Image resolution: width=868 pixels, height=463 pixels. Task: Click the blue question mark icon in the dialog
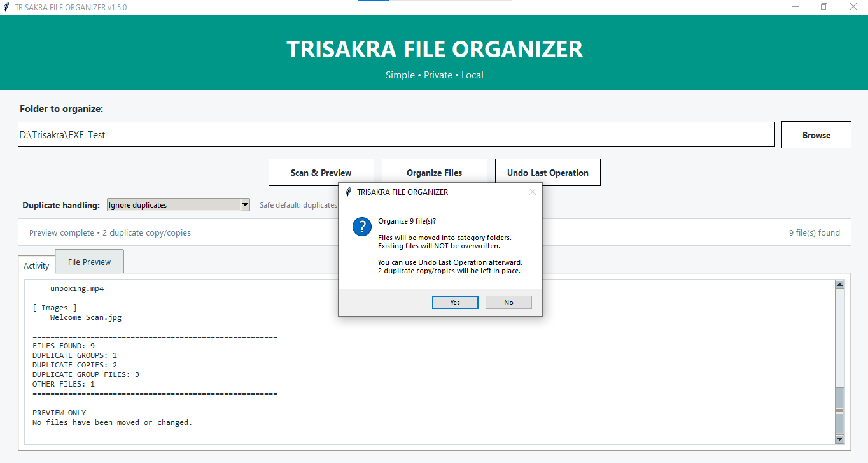tap(361, 227)
